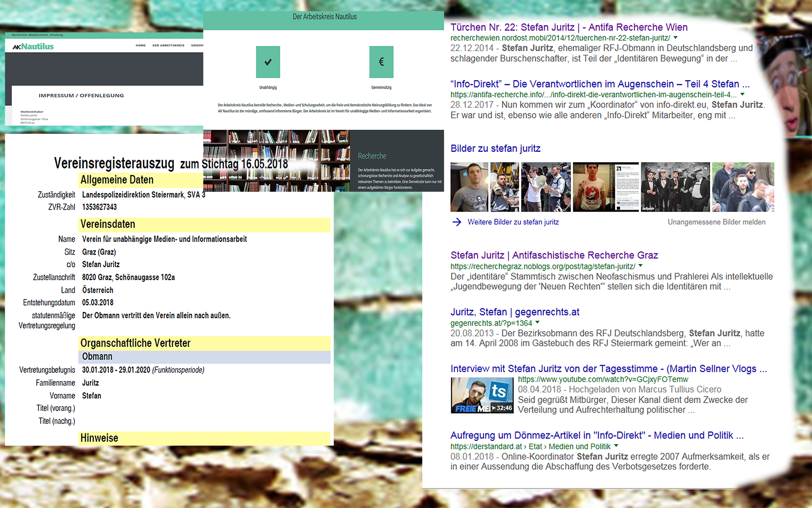
Task: Open the first image result thumbnail
Action: (469, 187)
